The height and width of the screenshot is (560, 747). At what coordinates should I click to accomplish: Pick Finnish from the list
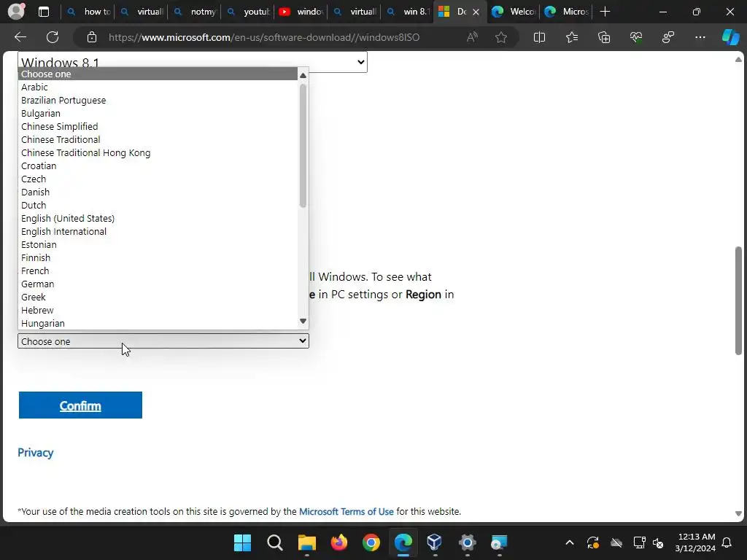click(x=158, y=257)
